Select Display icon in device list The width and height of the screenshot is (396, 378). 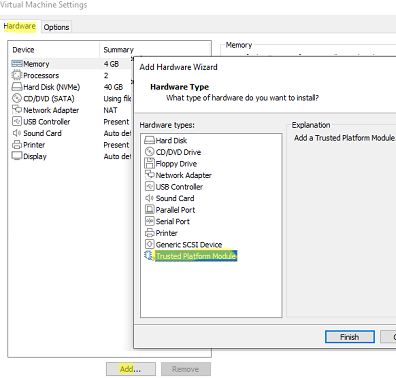pyautogui.click(x=17, y=156)
